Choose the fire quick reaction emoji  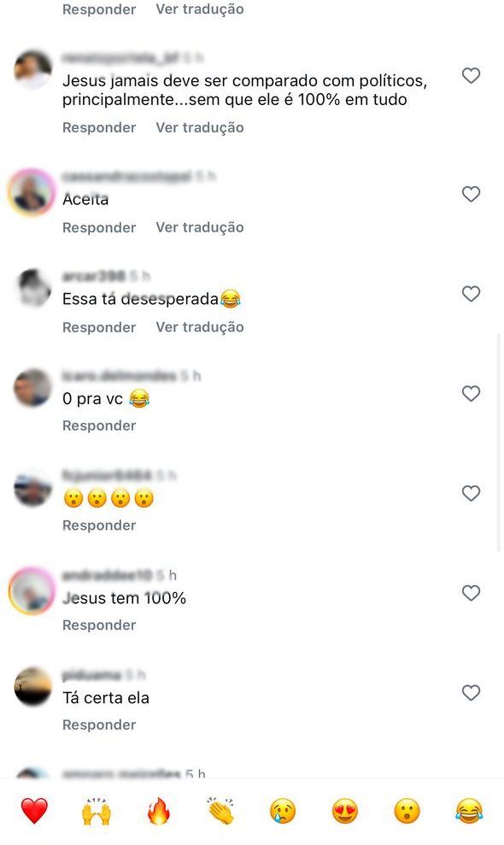(x=159, y=811)
